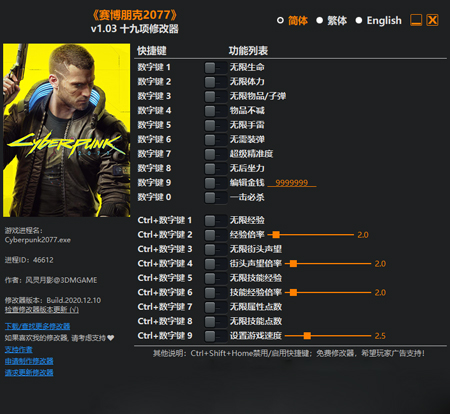The image size is (450, 414).
Task: Select the 简体 language radio button
Action: pyautogui.click(x=280, y=20)
